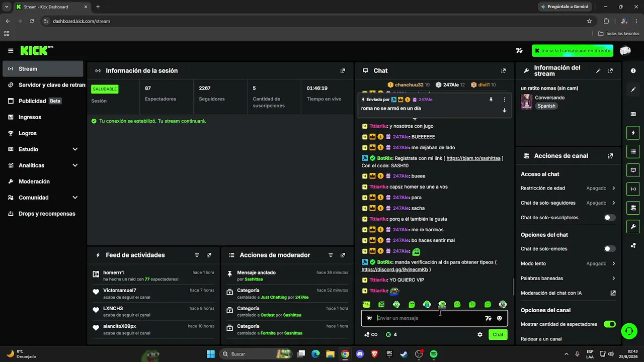Screen dimensions: 644x362
Task: Pop out the Chat panel
Action: coord(503,71)
